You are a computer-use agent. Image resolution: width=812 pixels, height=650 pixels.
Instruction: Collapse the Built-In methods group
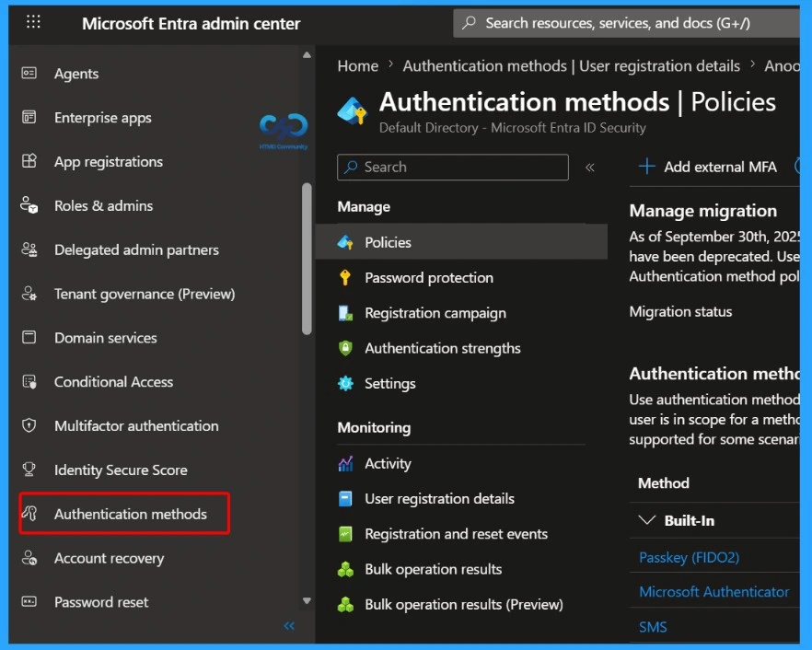click(x=647, y=520)
